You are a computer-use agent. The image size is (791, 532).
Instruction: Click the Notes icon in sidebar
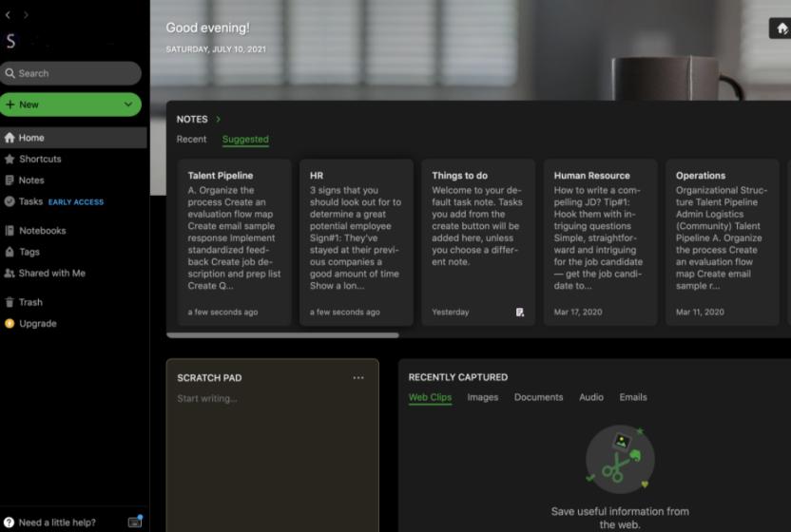pyautogui.click(x=10, y=180)
